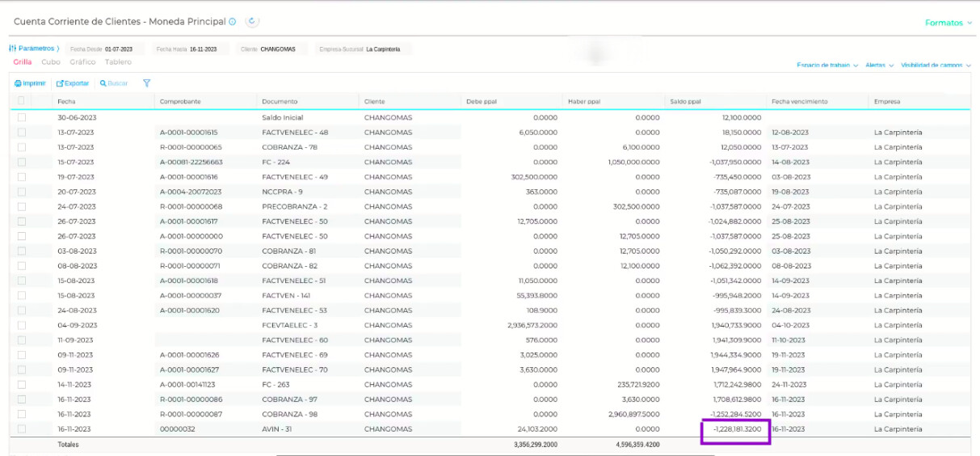
Task: Open the Formatos dropdown
Action: click(x=948, y=23)
